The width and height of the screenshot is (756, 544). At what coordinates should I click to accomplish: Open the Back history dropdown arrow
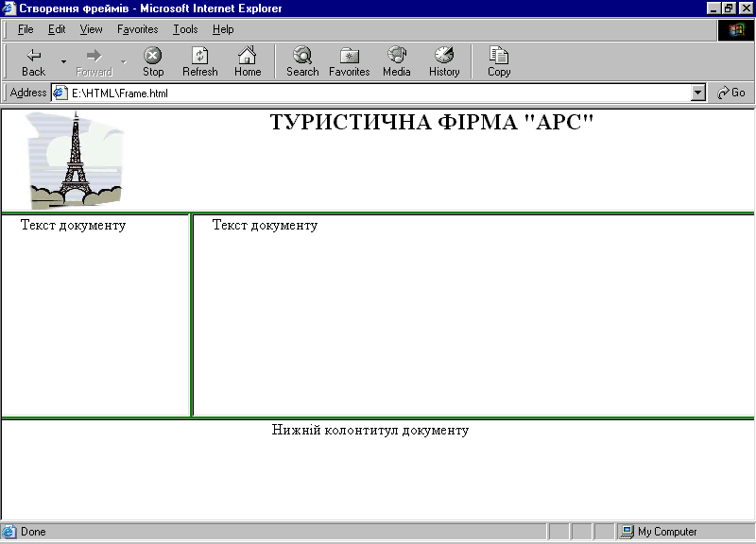click(63, 61)
